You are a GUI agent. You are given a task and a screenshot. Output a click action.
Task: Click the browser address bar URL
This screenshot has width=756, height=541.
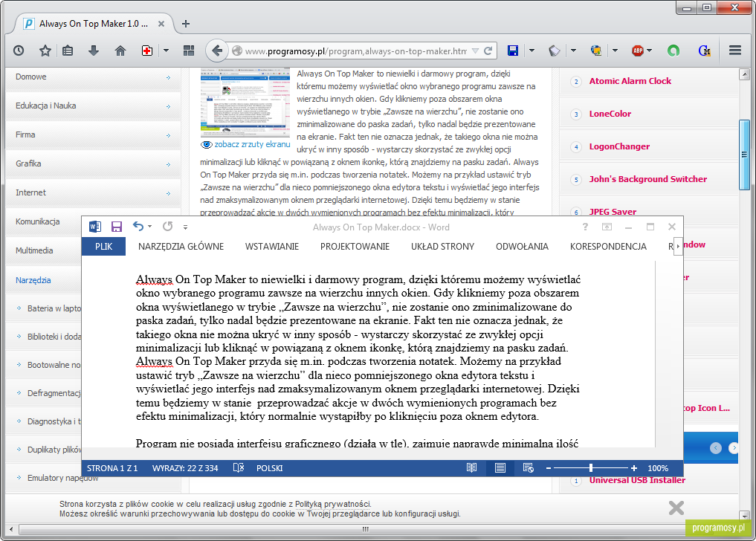(x=355, y=51)
